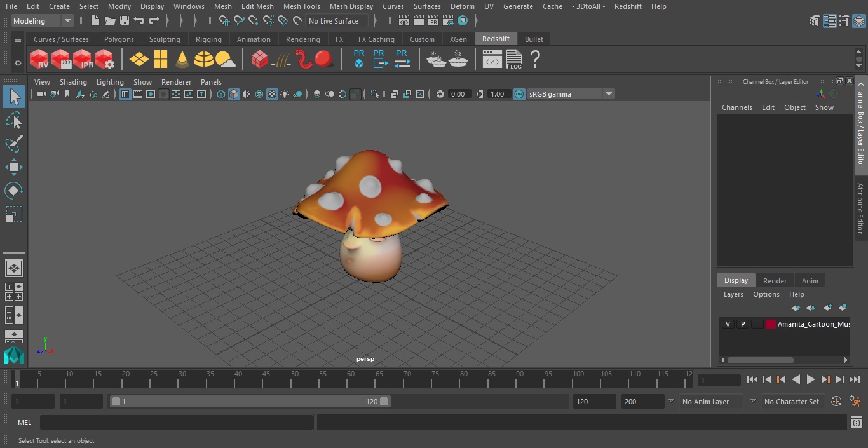Click the Render tab in layer editor

tap(775, 280)
